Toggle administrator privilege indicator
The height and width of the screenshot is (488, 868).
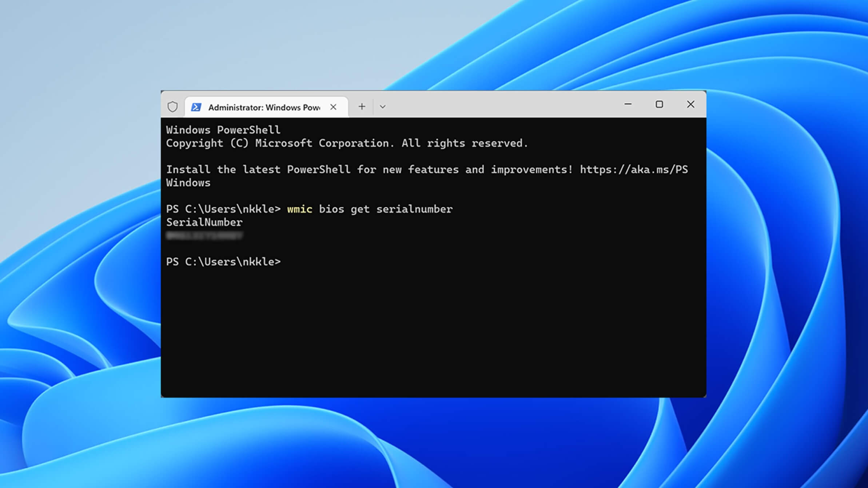[173, 106]
